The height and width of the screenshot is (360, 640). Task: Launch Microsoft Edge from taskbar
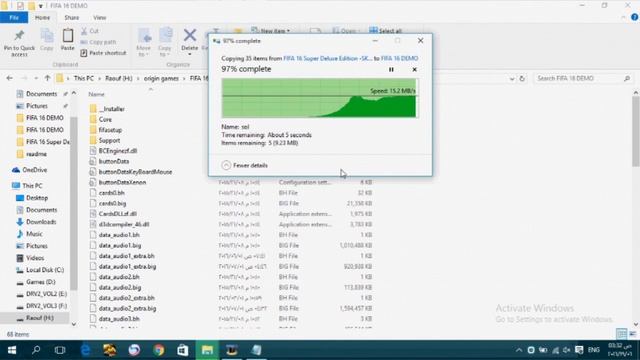(85, 350)
